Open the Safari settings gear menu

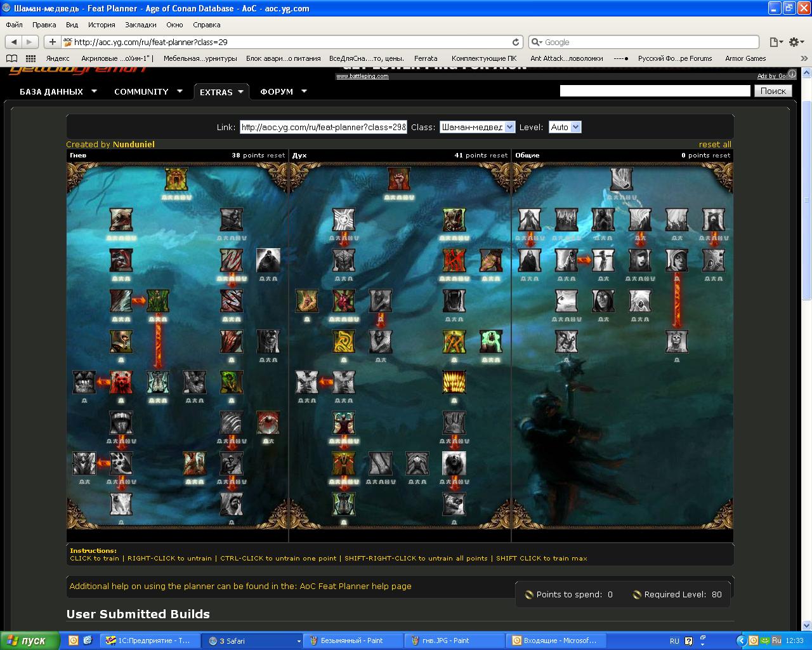pyautogui.click(x=796, y=42)
